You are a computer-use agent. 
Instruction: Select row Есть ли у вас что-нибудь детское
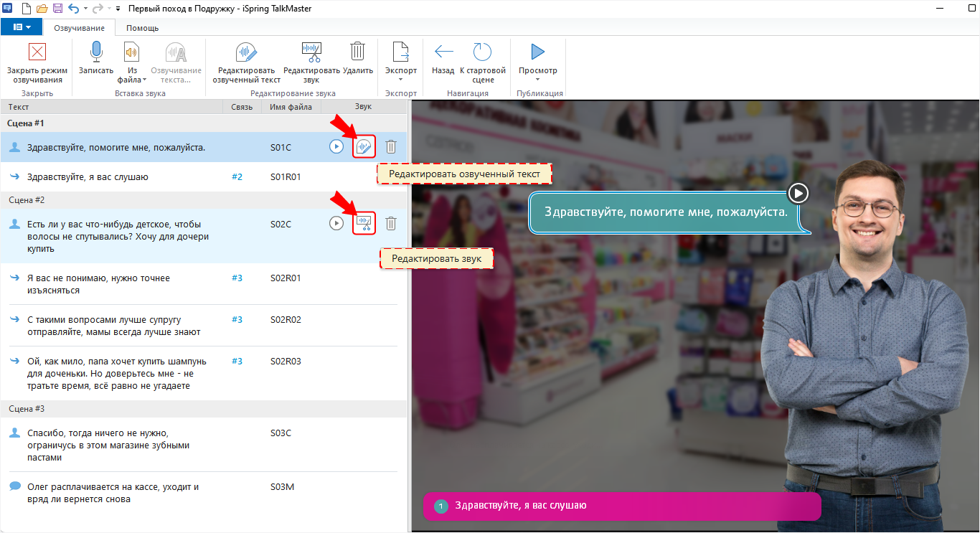click(x=204, y=236)
